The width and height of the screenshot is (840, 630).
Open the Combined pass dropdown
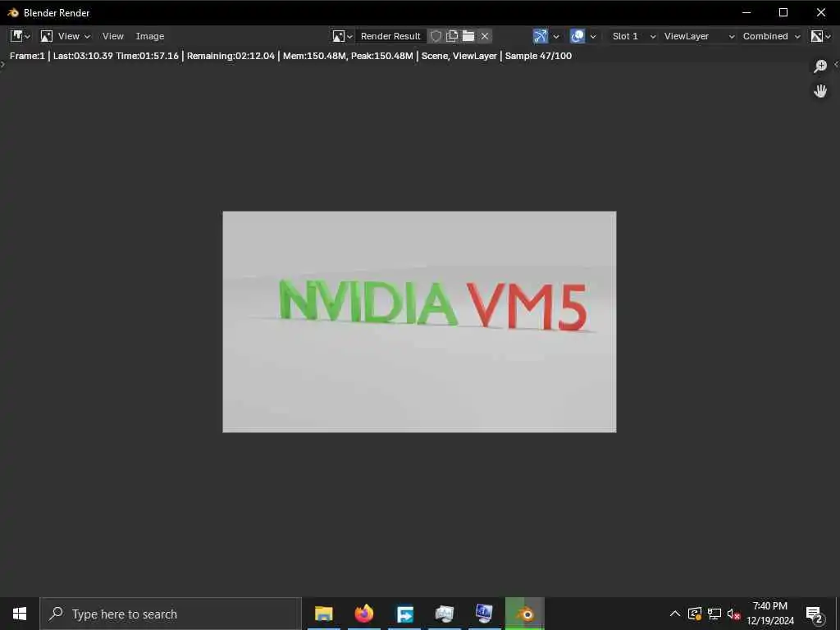pos(771,36)
